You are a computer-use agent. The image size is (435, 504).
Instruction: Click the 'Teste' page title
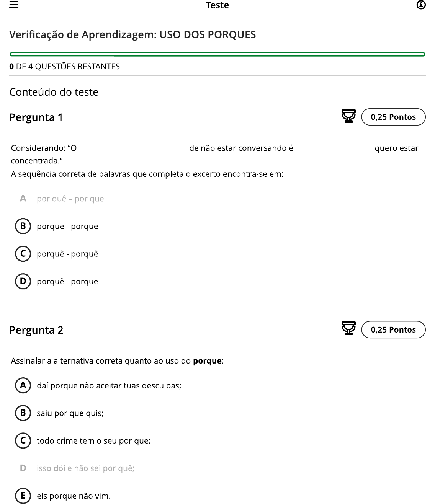(217, 5)
